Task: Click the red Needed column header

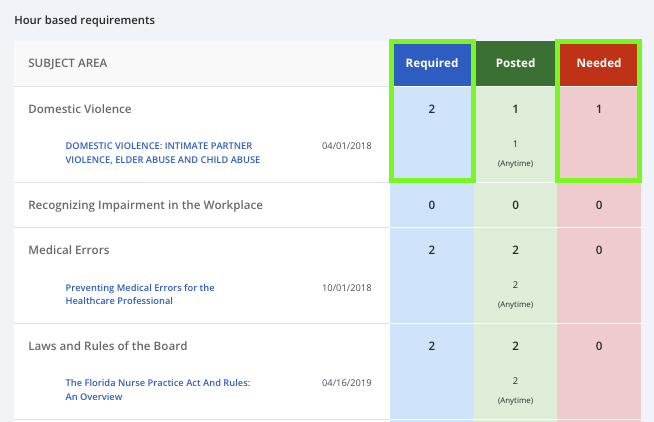Action: tap(598, 63)
